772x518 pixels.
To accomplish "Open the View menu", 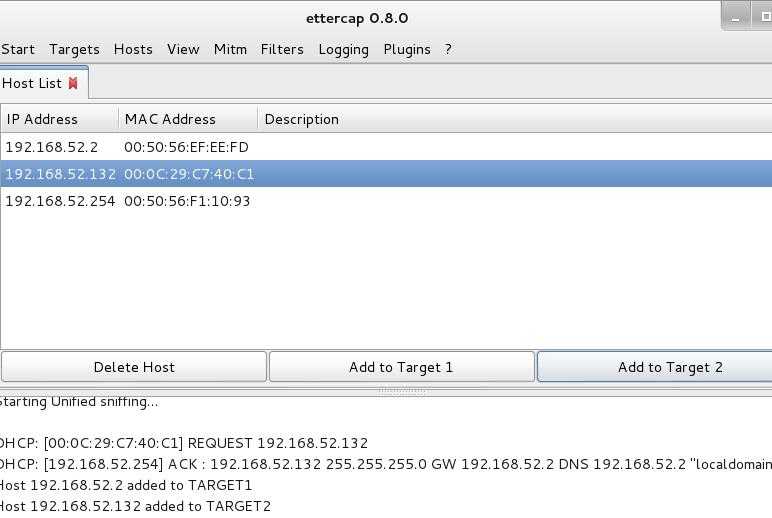I will [183, 49].
